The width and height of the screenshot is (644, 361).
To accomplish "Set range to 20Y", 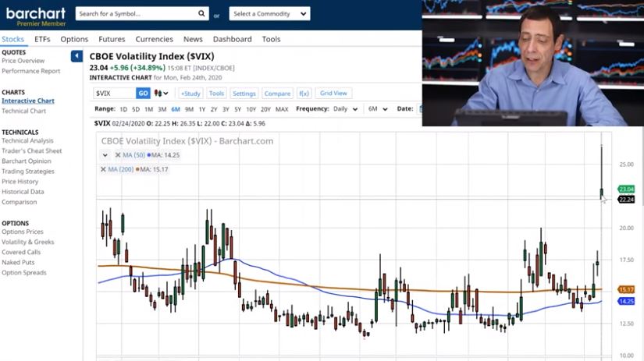I will pyautogui.click(x=265, y=109).
